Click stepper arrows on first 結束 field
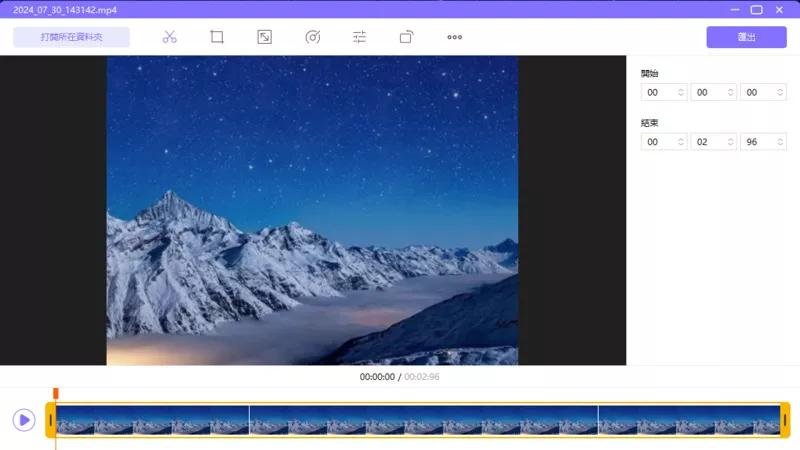800x450 pixels. pyautogui.click(x=681, y=142)
